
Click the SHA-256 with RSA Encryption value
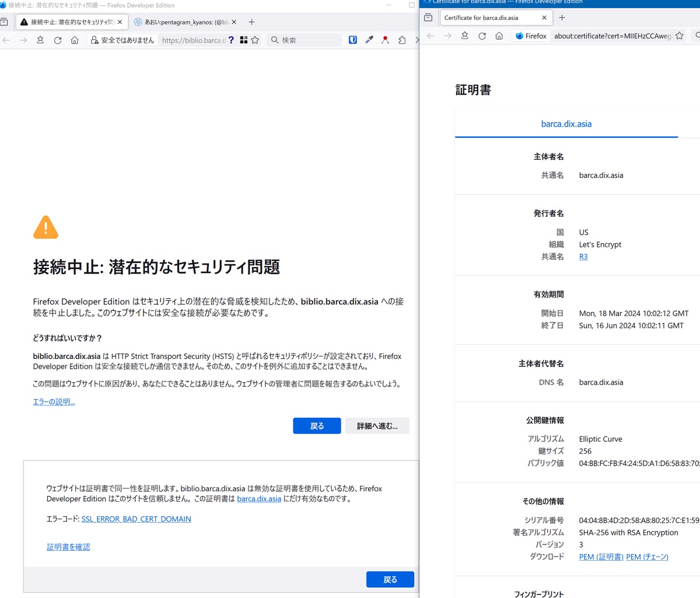(629, 533)
